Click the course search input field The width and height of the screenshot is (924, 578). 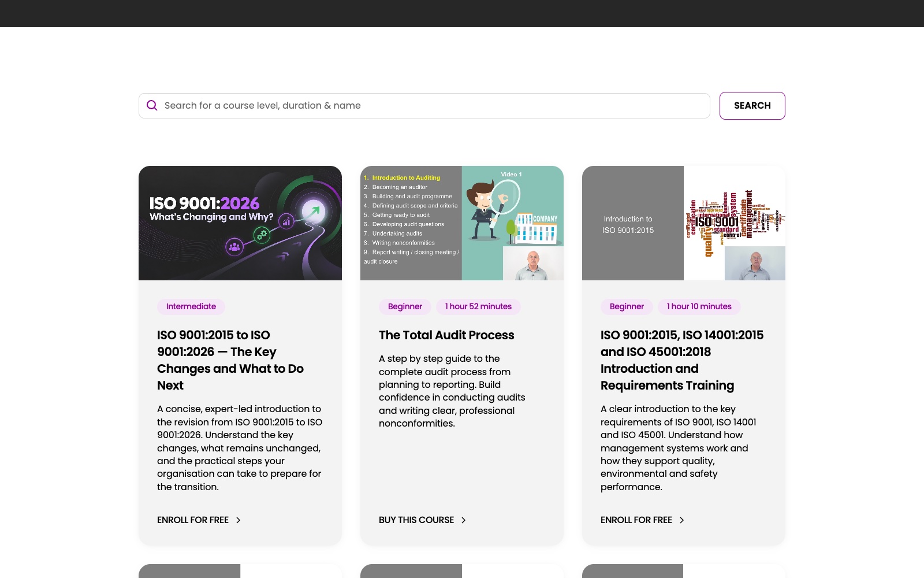point(424,106)
